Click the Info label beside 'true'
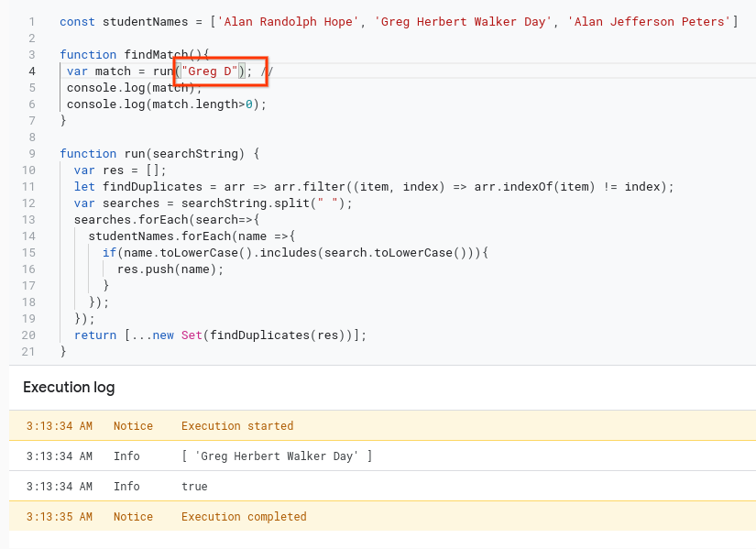 [x=126, y=487]
